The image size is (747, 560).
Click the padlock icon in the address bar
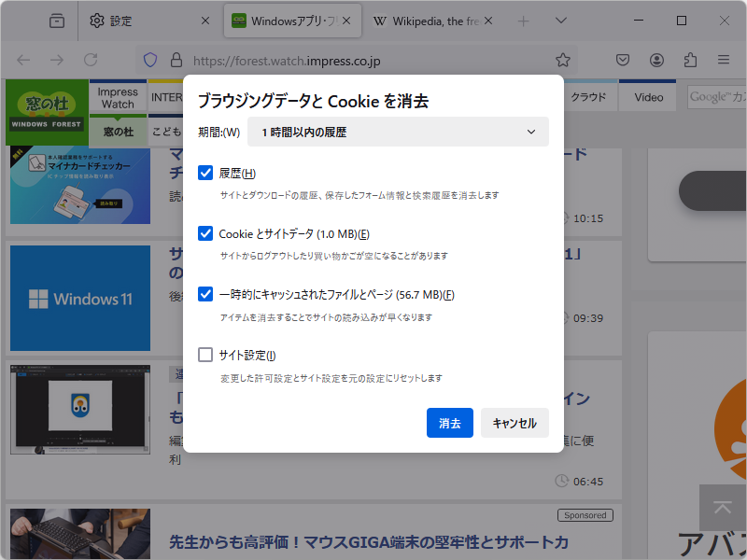coord(176,59)
